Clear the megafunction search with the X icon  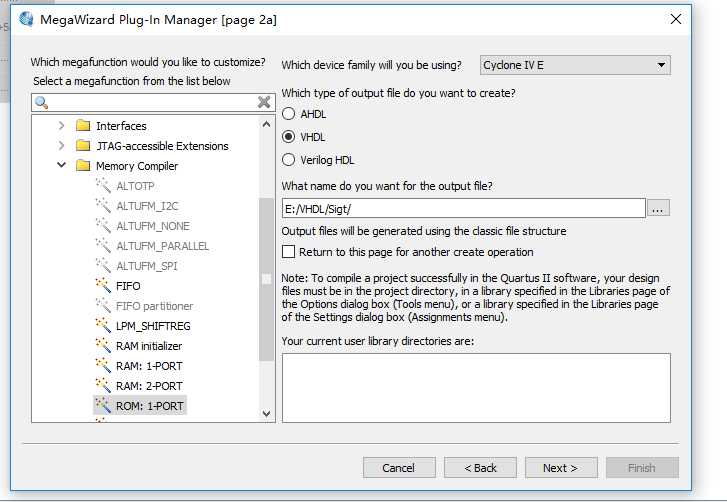264,102
